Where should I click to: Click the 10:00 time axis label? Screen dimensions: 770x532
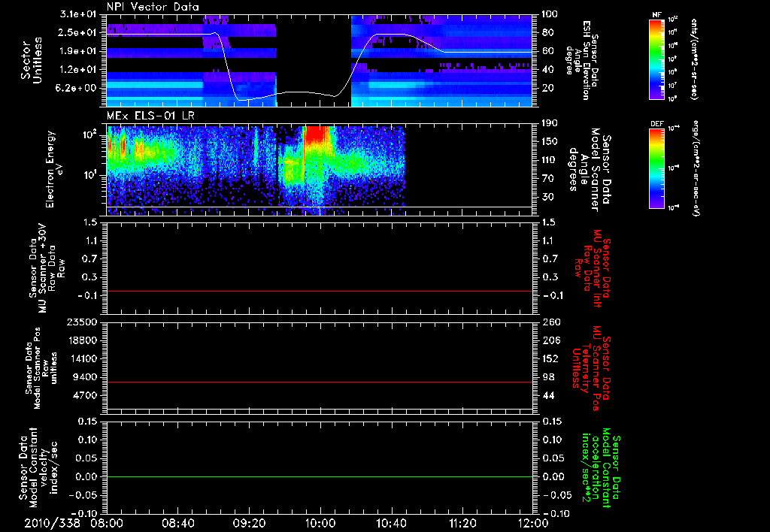click(320, 523)
